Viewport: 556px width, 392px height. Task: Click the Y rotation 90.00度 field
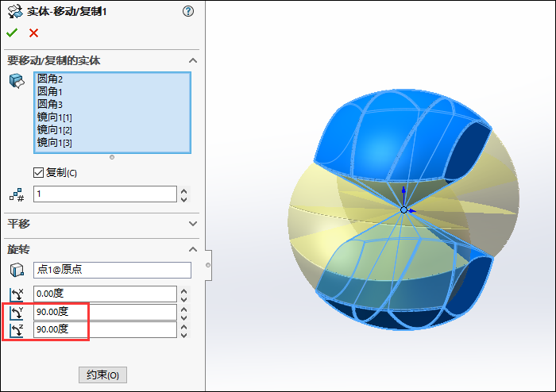105,312
